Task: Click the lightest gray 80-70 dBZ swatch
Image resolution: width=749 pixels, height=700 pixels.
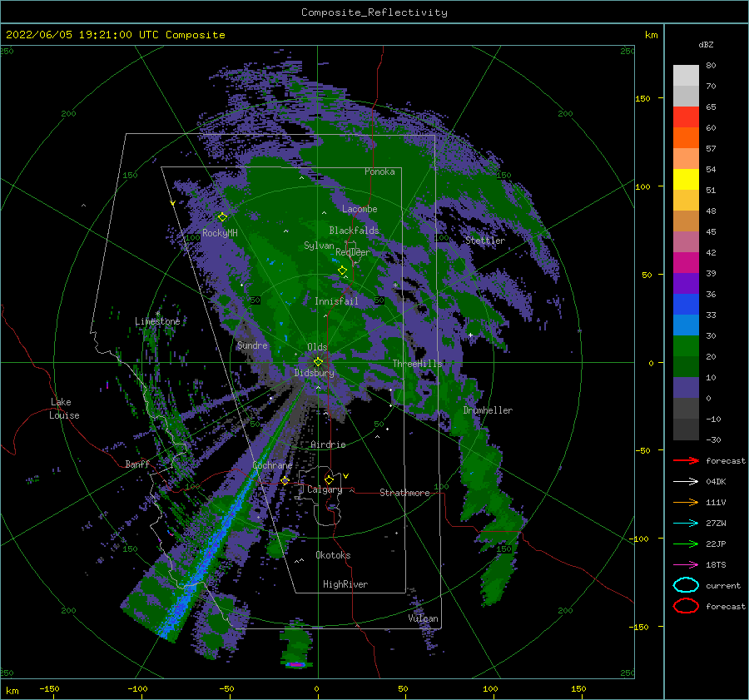Action: tap(686, 76)
